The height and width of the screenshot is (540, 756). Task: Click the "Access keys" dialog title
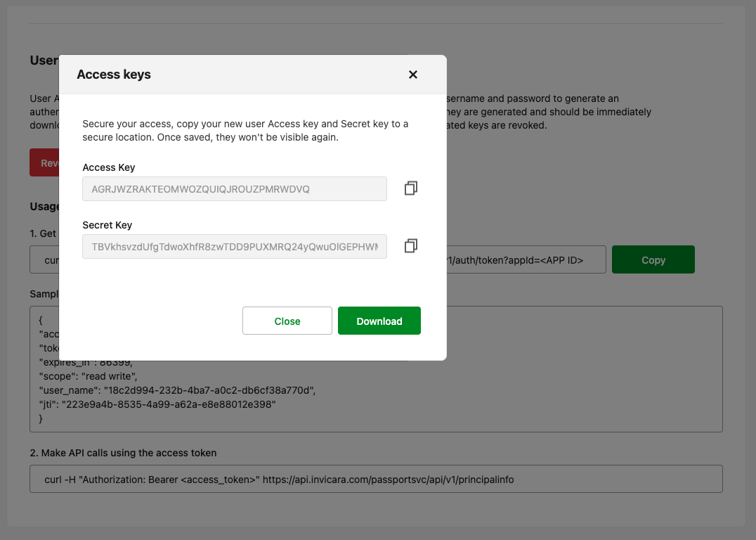[114, 75]
